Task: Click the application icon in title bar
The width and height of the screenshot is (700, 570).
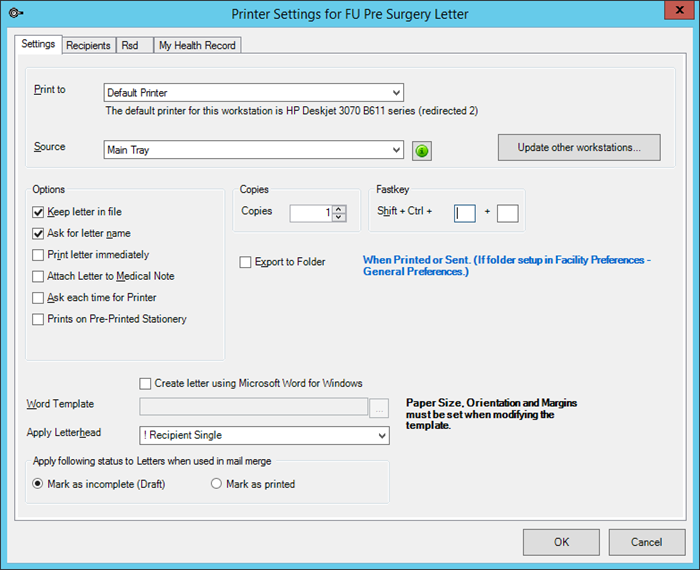Action: coord(16,13)
